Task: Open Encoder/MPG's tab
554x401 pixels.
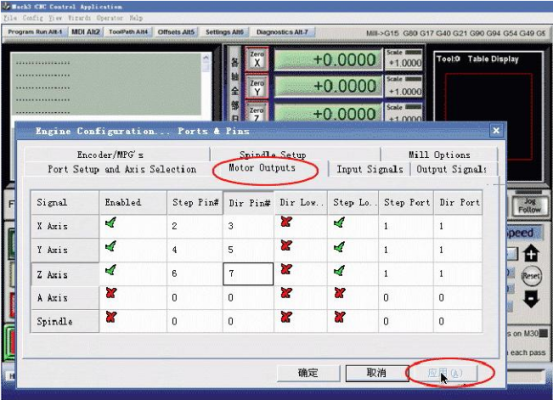Action: [x=110, y=155]
